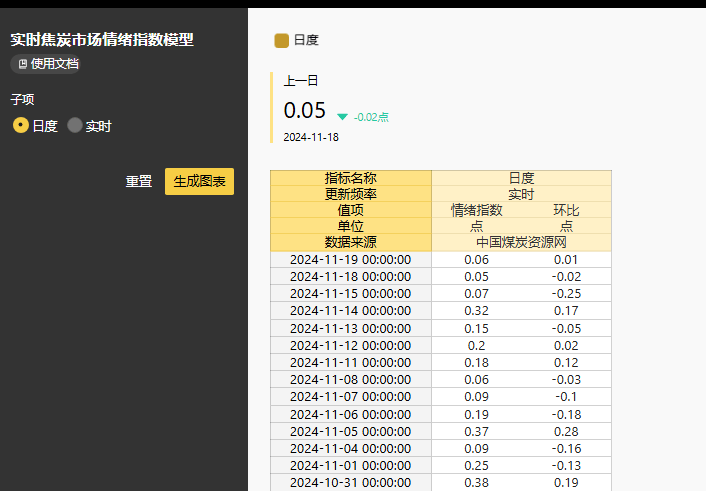Click the 数据来源 header row label
This screenshot has height=491, width=706.
[x=350, y=242]
